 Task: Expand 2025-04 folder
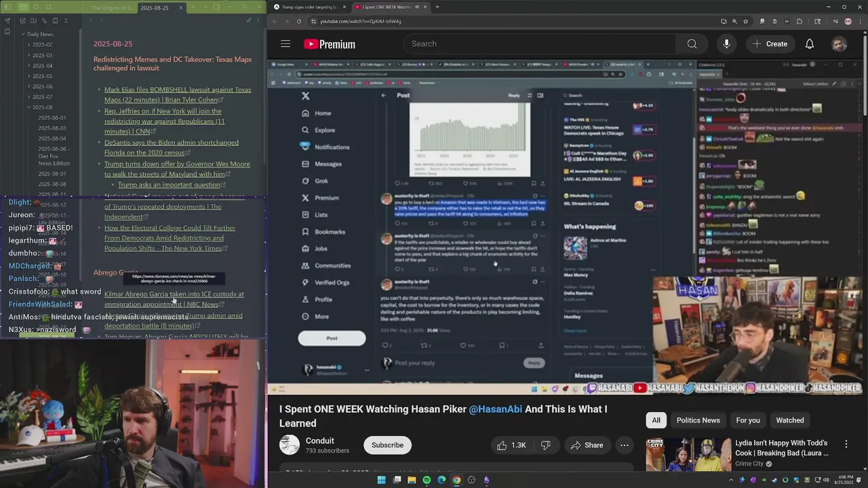point(29,66)
